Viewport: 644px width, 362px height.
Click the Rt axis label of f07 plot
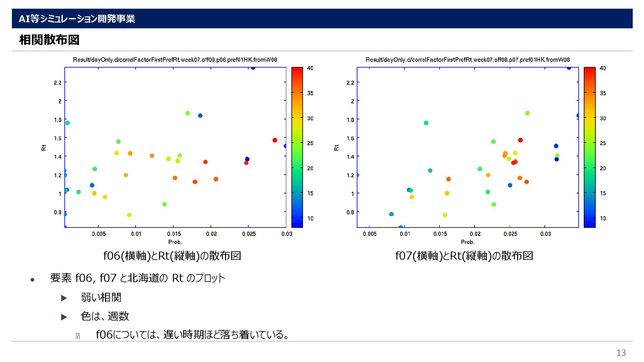click(x=336, y=148)
